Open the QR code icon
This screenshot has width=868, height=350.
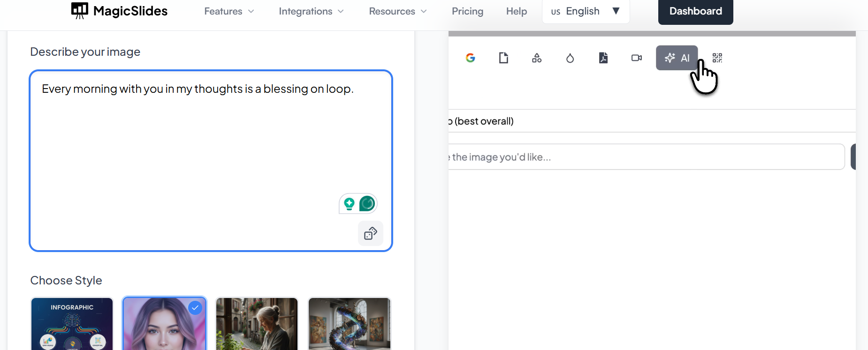pos(717,58)
